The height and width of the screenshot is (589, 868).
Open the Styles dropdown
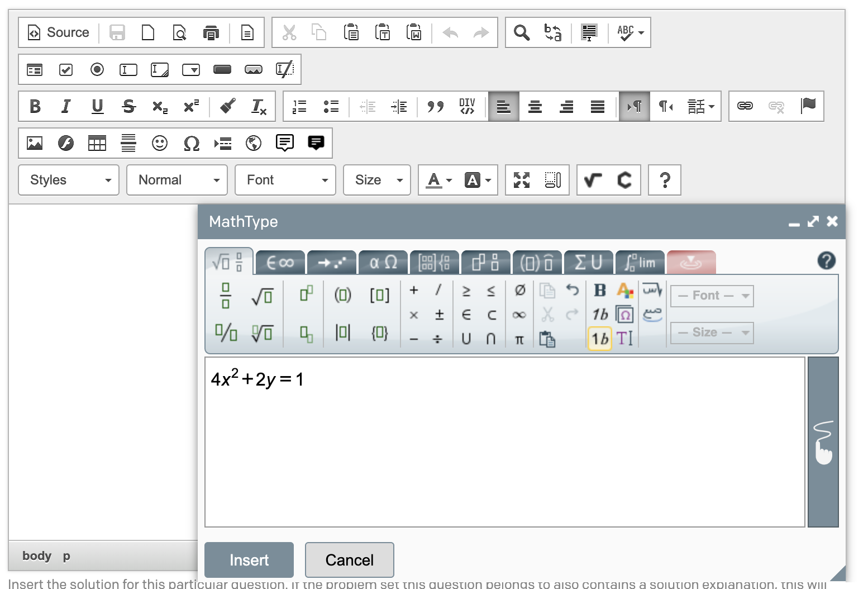point(69,180)
